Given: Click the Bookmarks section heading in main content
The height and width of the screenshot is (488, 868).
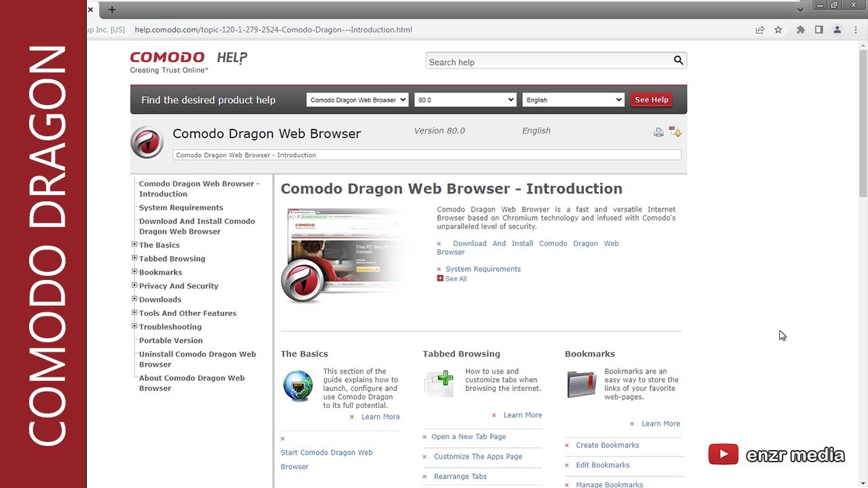Looking at the screenshot, I should click(590, 354).
